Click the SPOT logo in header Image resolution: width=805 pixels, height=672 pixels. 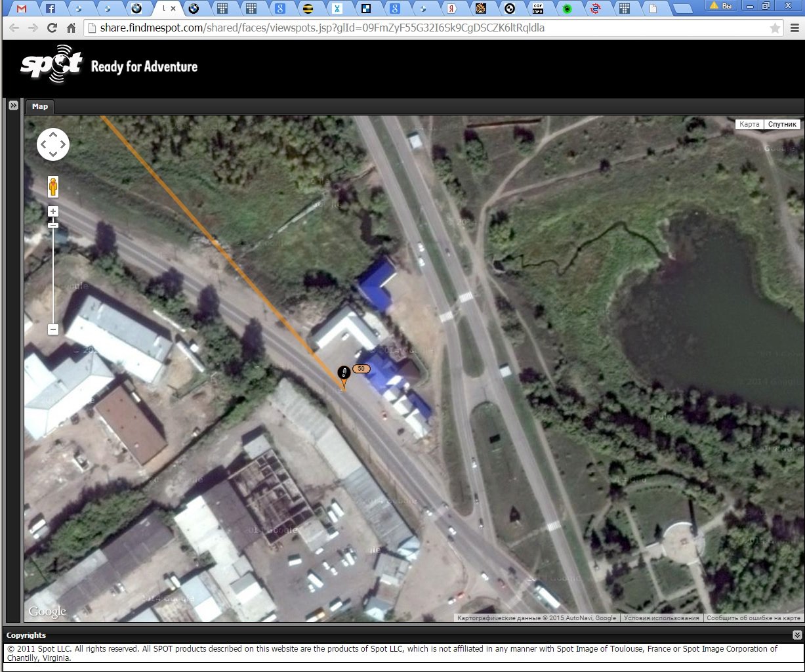pyautogui.click(x=51, y=64)
